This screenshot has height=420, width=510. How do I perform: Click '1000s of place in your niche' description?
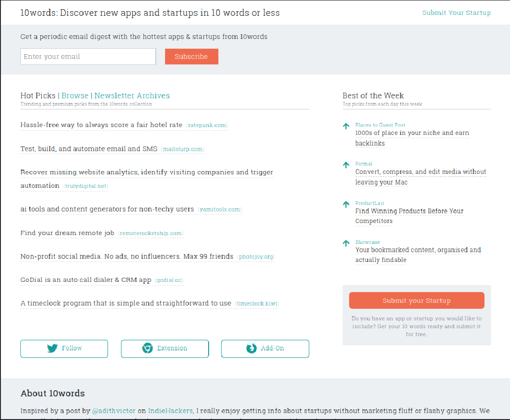tap(412, 138)
